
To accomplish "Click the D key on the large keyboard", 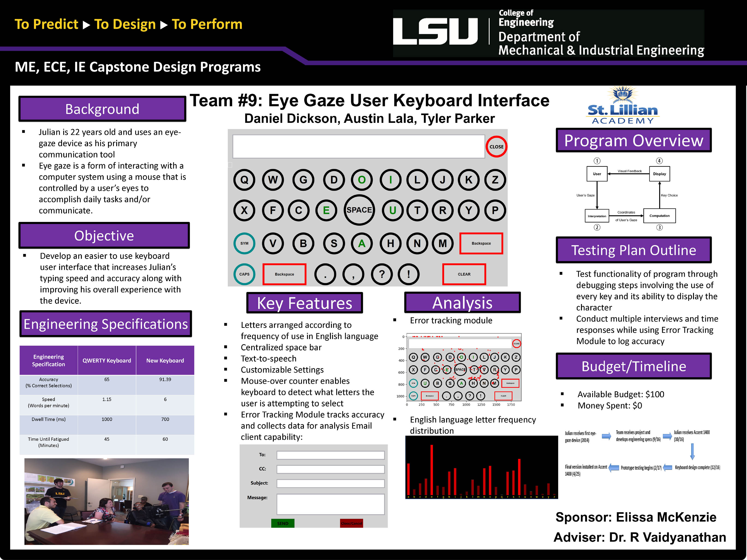I will 334,180.
